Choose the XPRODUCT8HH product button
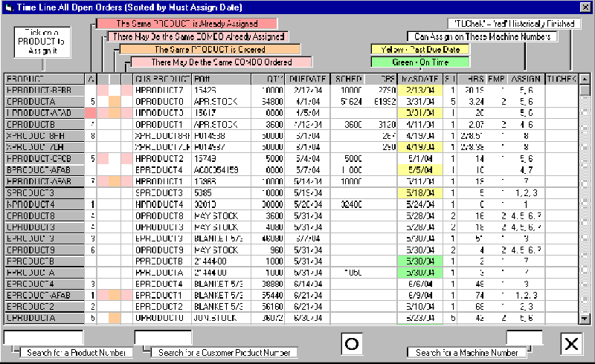Image resolution: width=595 pixels, height=364 pixels. point(45,136)
